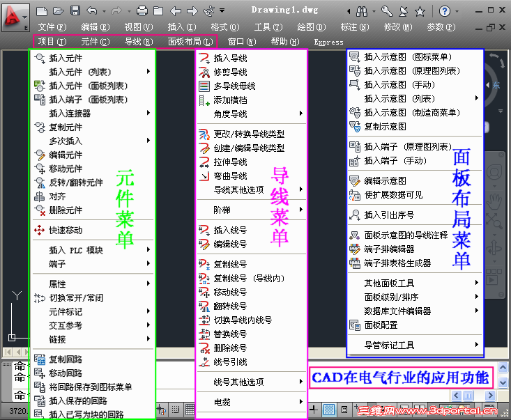Open the 文件(F) menu
This screenshot has width=511, height=420.
(52, 27)
